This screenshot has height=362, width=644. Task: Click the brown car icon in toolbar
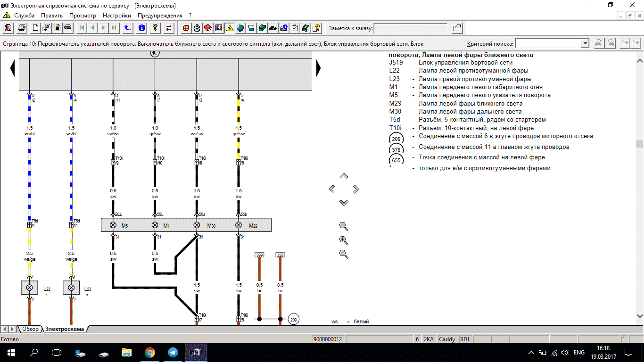(68, 28)
